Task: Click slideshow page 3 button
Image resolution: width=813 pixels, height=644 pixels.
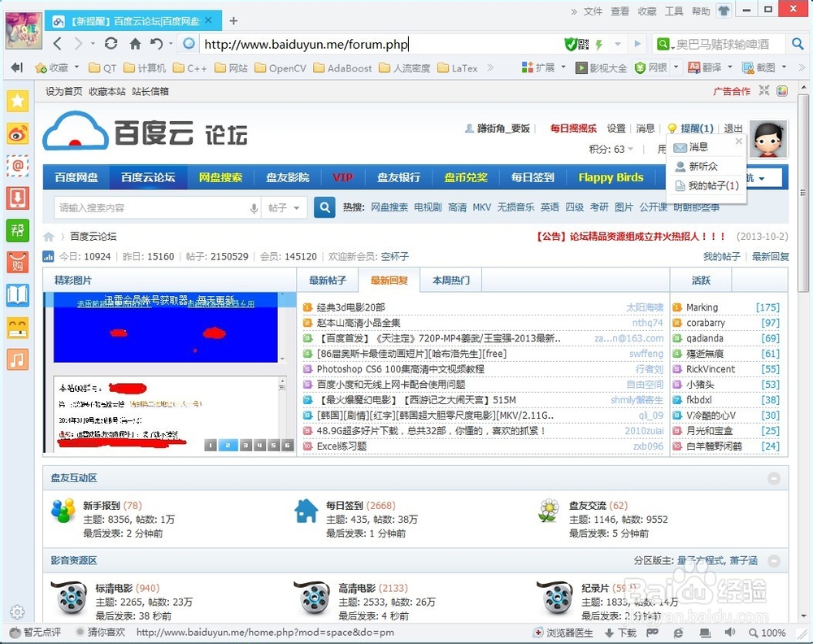Action: [246, 445]
